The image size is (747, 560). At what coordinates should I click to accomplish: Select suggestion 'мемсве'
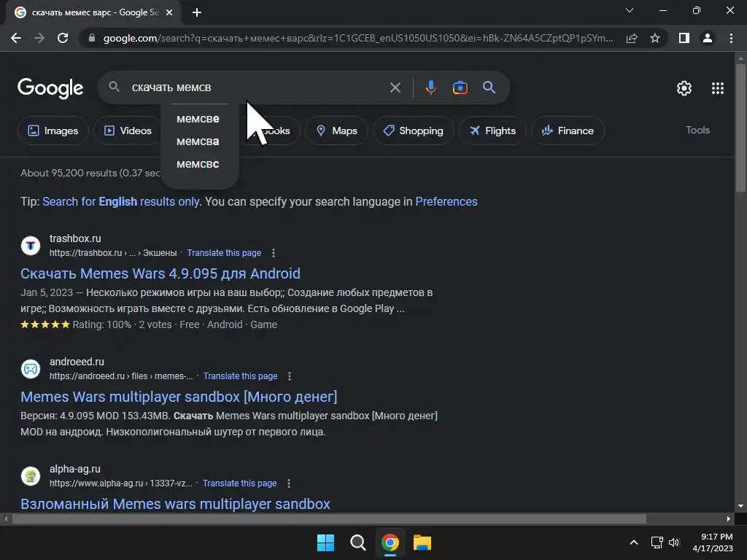click(198, 119)
